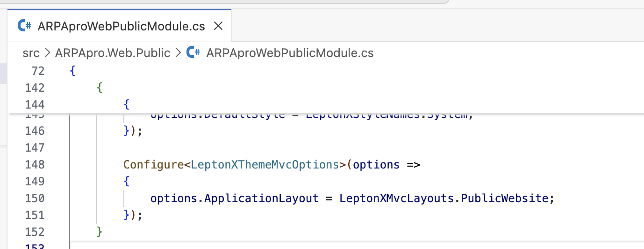The image size is (644, 249).
Task: Open the ARPApro.Web.Public breadcrumb folder
Action: tap(113, 53)
